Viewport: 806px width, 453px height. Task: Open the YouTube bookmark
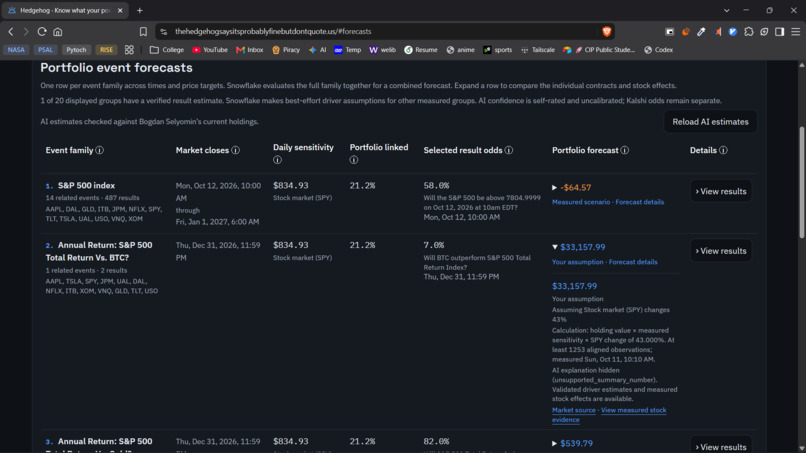[210, 50]
